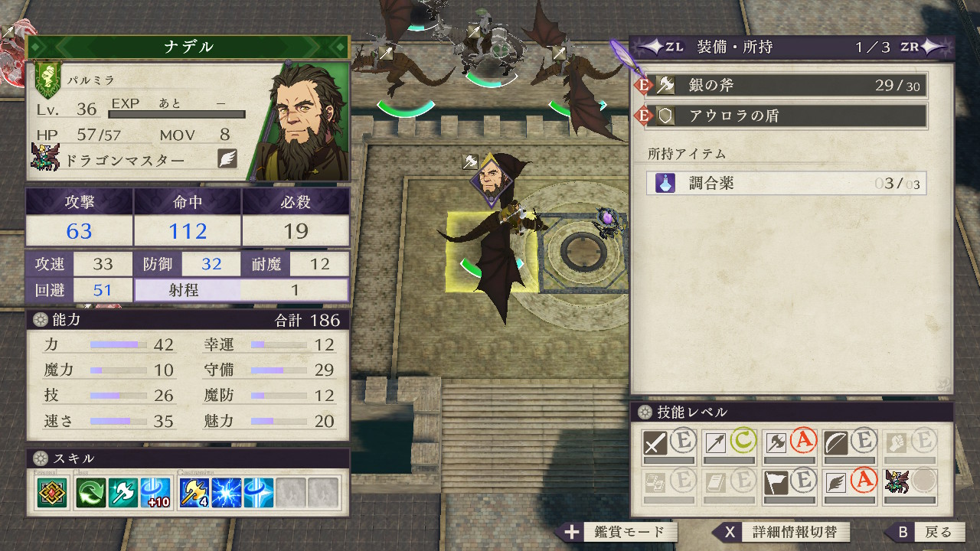Select the authority flag skill icon
Screen dimensions: 980x551
point(776,483)
